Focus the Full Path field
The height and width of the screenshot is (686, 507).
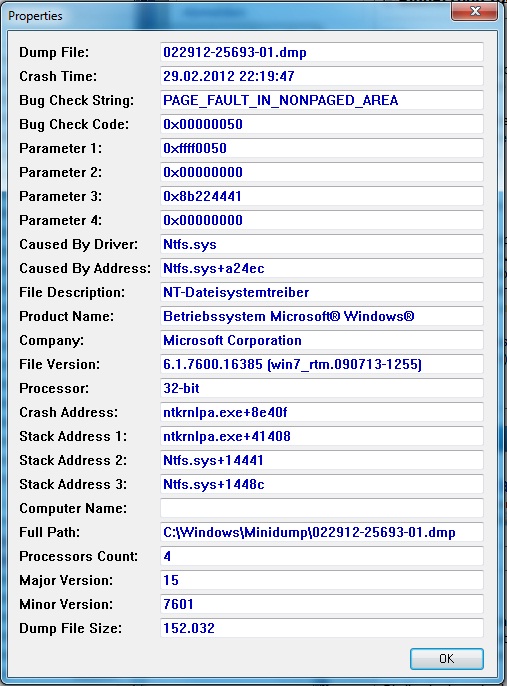pos(322,532)
